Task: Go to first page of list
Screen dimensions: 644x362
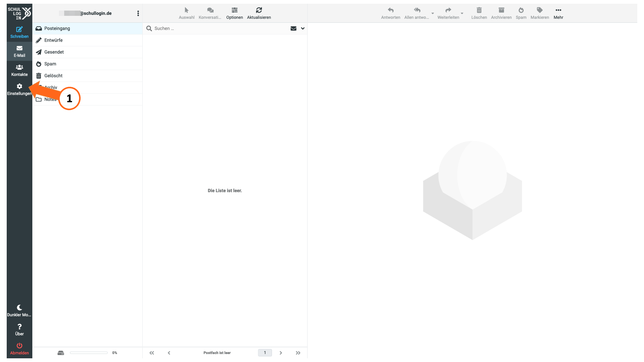Action: [x=152, y=353]
